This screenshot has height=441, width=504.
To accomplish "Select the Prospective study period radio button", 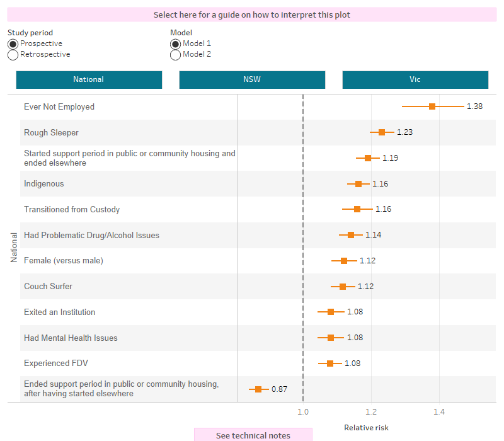I will click(12, 43).
